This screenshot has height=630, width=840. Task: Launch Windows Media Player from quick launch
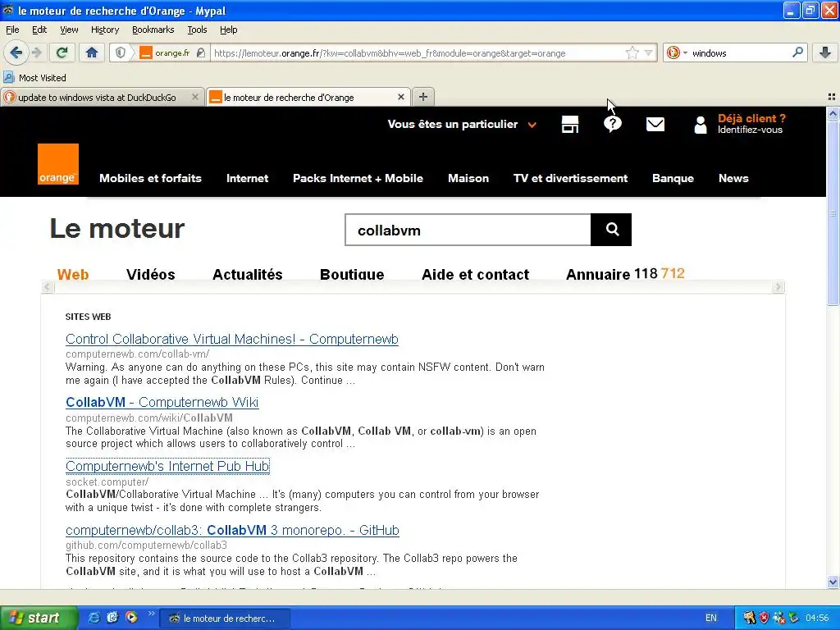point(131,618)
